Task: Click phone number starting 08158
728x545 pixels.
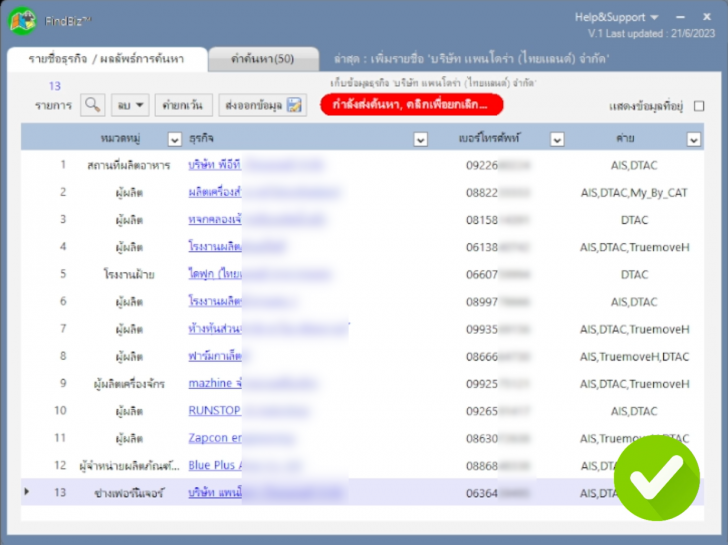Action: point(498,220)
